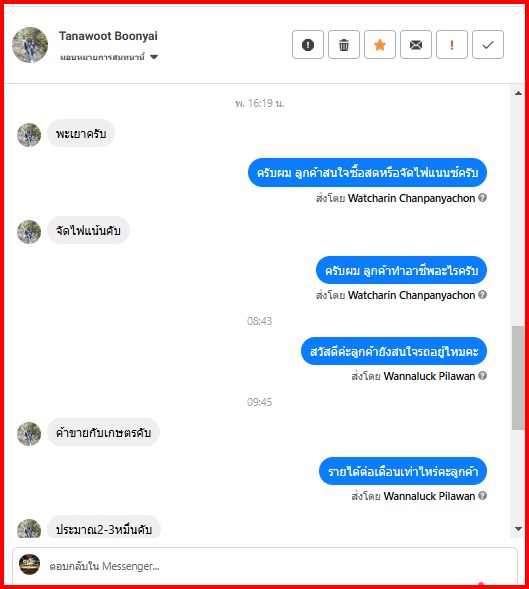Viewport: 529px width, 589px height.
Task: Click help icon beside first Watcharin Chanpanyachon
Action: click(x=482, y=197)
